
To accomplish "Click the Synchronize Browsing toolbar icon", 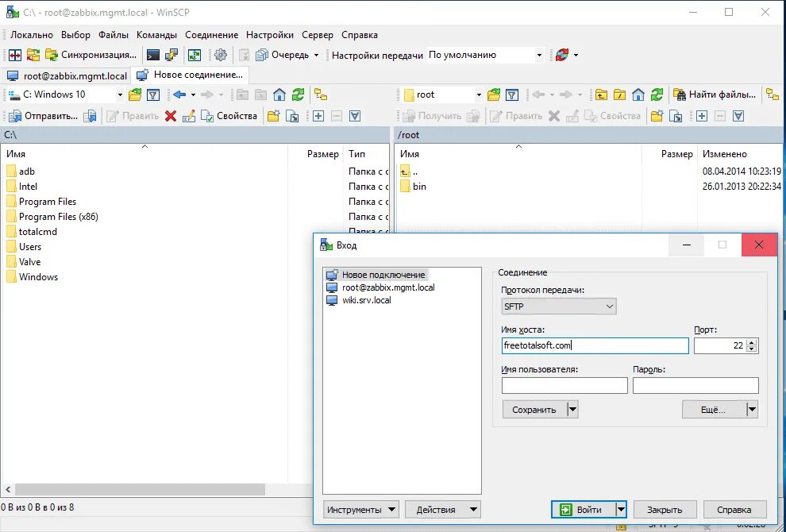I will (x=33, y=55).
